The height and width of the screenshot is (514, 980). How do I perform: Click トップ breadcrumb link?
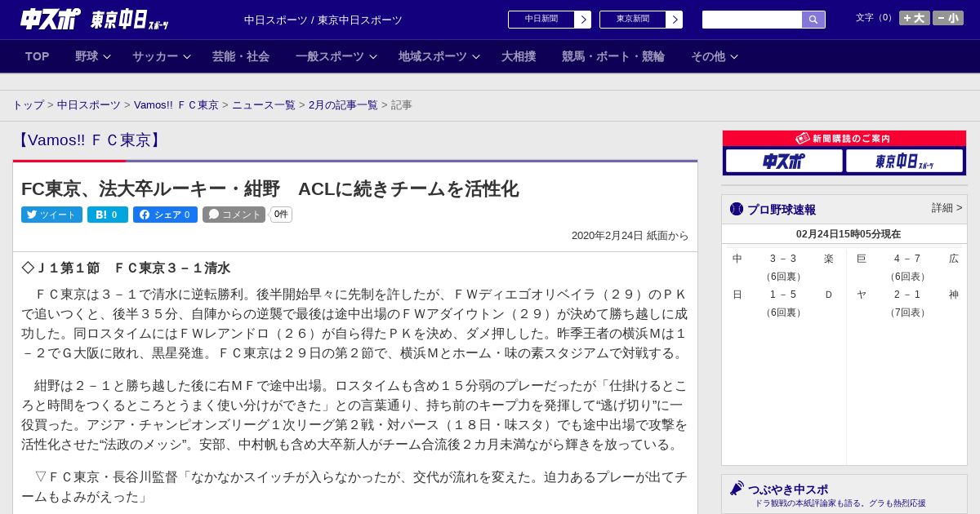29,105
